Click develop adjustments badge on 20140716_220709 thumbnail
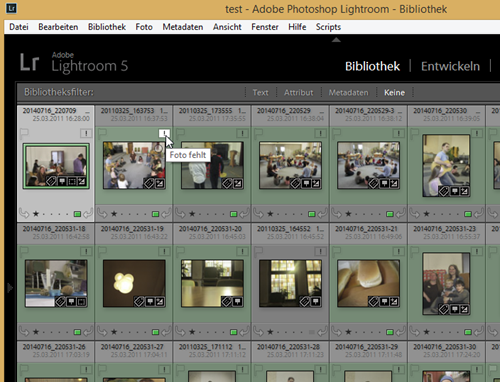The width and height of the screenshot is (500, 382). (x=82, y=181)
